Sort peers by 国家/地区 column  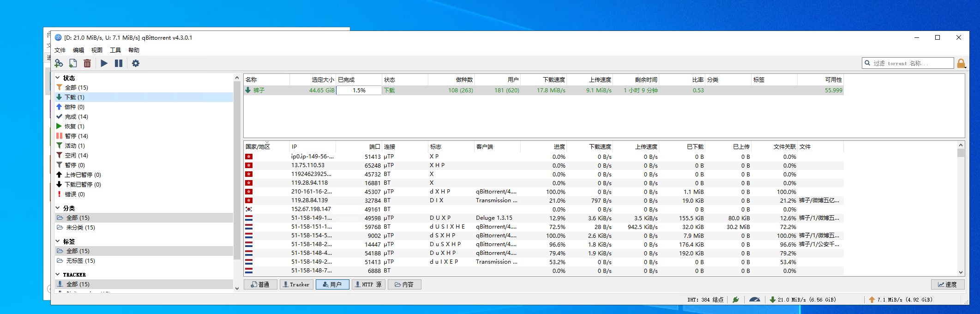tap(266, 147)
